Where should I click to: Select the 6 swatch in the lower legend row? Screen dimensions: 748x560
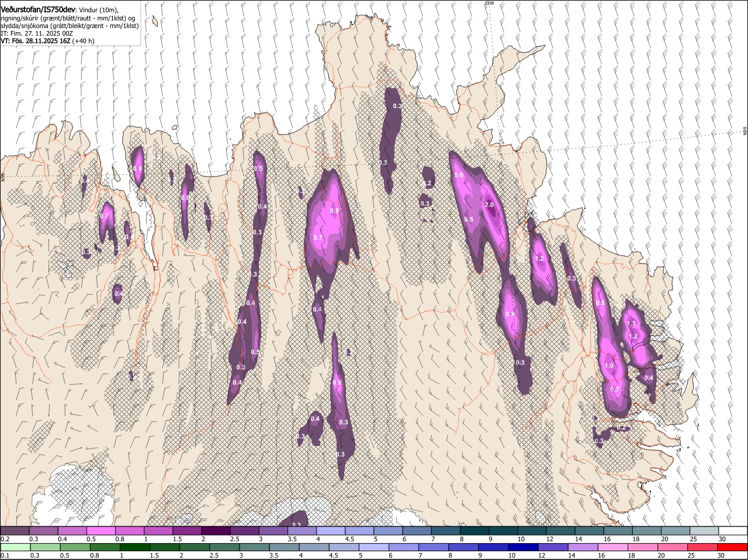(403, 548)
